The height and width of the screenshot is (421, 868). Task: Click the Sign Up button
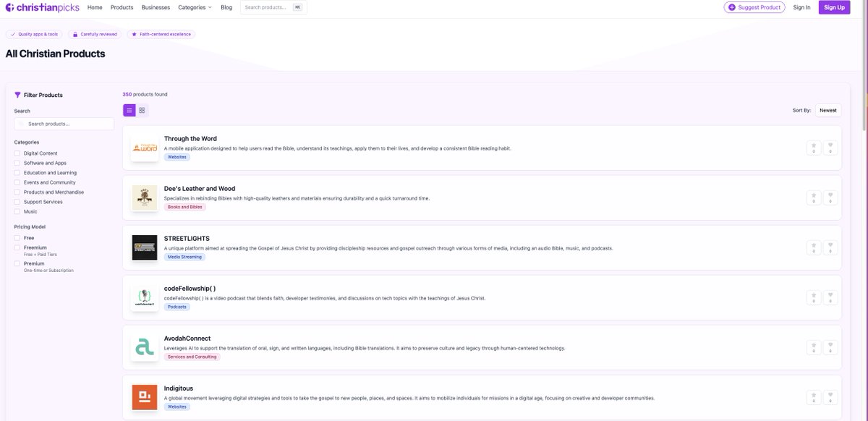point(834,7)
